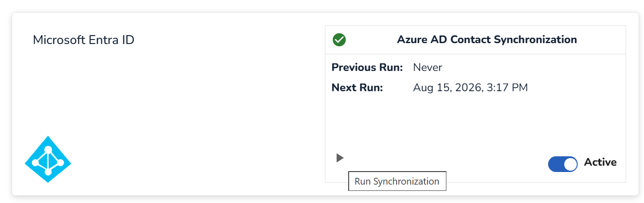Viewport: 644px width, 203px height.
Task: Click the white knob of Active toggle
Action: click(x=570, y=164)
